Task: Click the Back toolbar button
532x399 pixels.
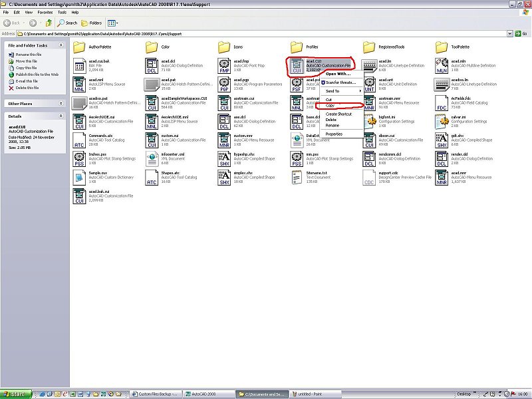Action: (12, 23)
